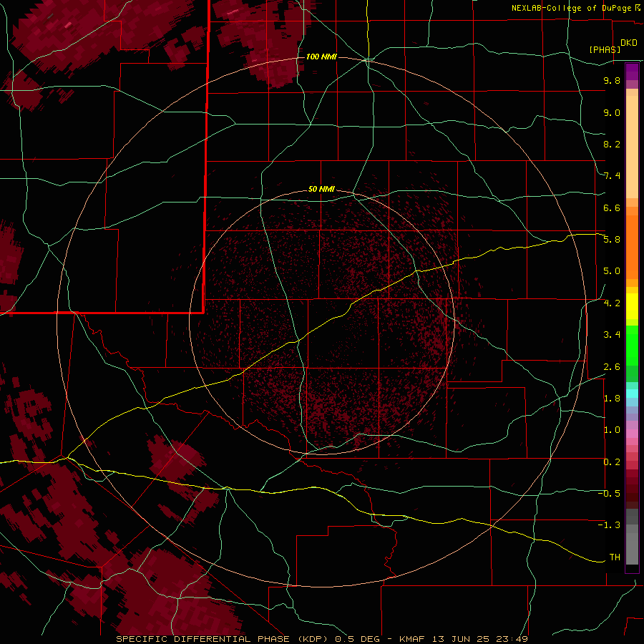Select the 0.2 scale value
The image size is (644, 644).
click(612, 462)
